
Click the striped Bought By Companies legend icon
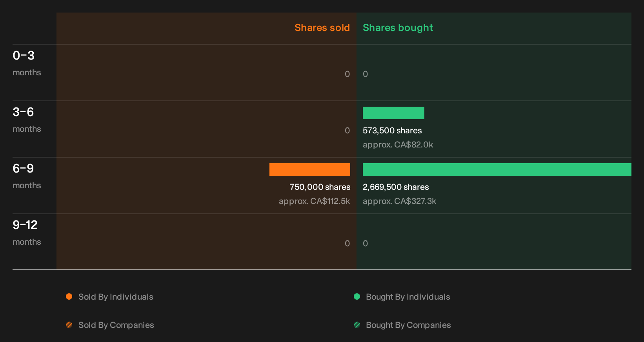(x=357, y=325)
